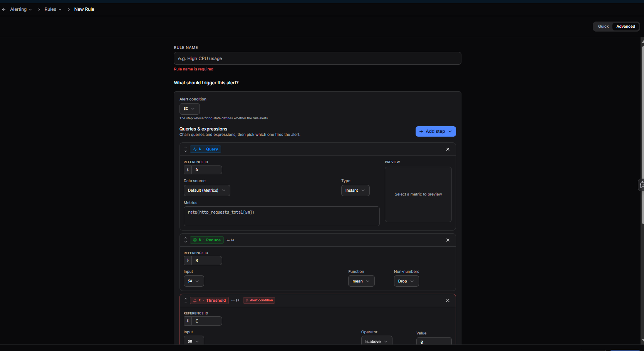Viewport: 644px width, 351px height.
Task: Remove step C Threshold
Action: click(448, 301)
